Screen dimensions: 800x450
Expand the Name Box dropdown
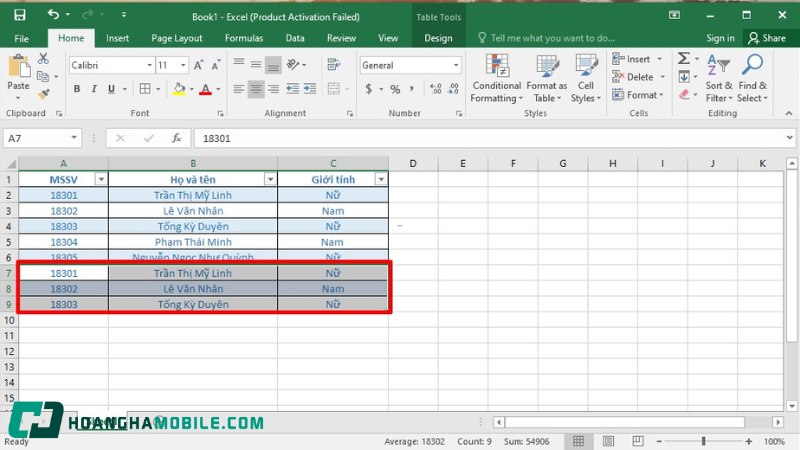coord(74,138)
